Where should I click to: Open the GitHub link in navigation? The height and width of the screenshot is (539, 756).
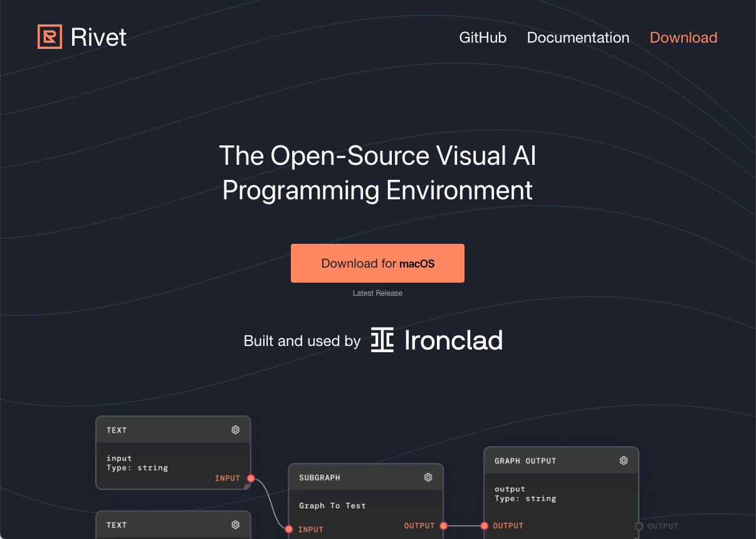(483, 38)
